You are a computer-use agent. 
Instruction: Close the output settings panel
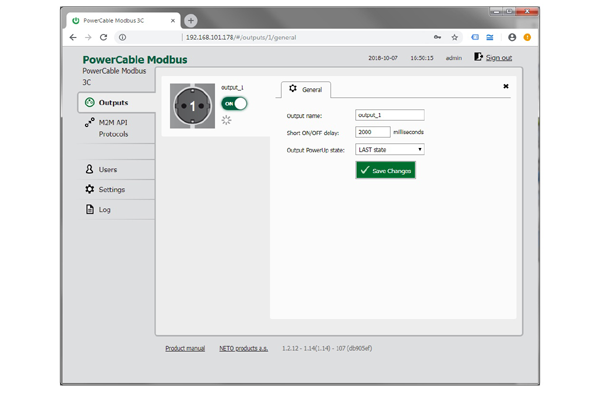pyautogui.click(x=506, y=87)
